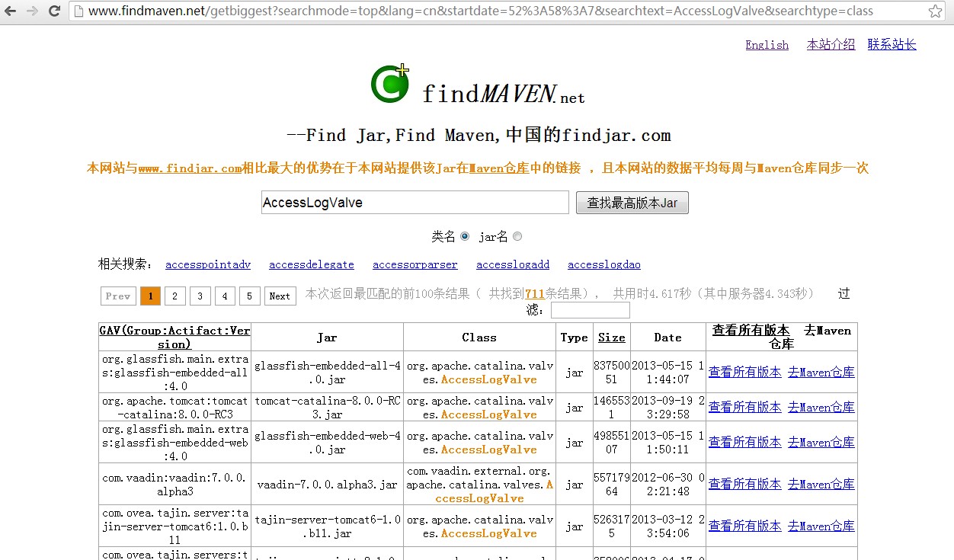Click glassfish-embedded-web-4.0.jar cell
The width and height of the screenshot is (954, 560).
[327, 443]
